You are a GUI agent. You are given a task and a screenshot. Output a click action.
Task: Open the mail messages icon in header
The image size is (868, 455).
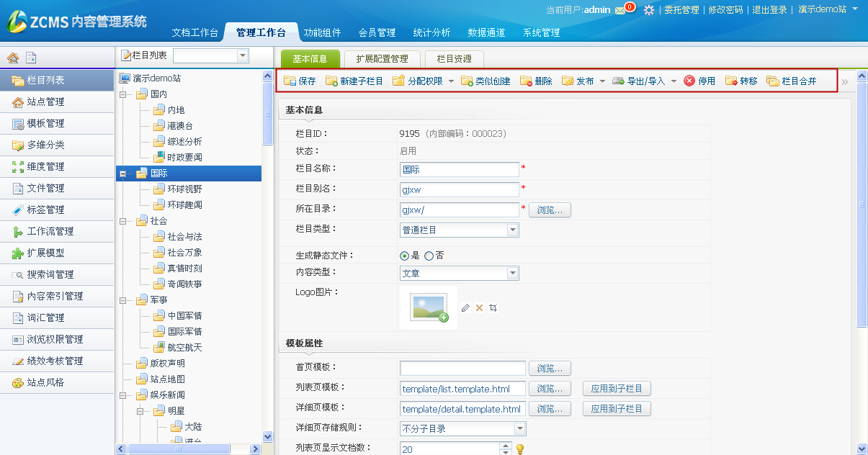pyautogui.click(x=620, y=10)
